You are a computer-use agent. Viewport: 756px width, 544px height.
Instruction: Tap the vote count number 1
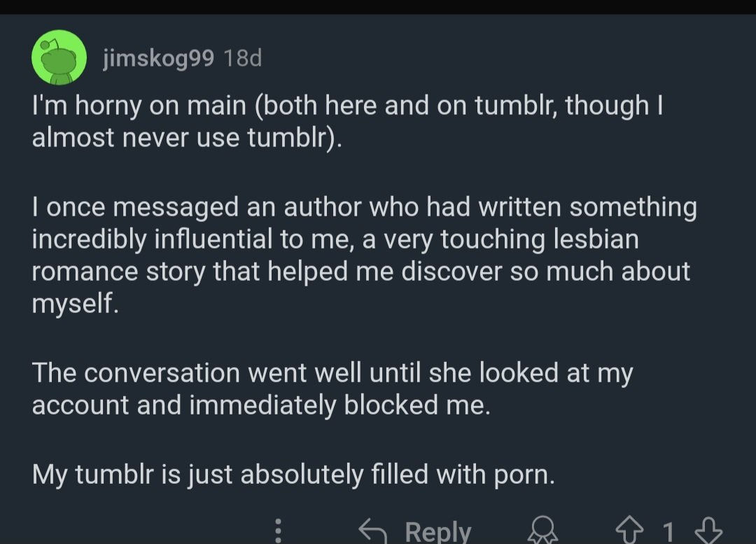668,532
